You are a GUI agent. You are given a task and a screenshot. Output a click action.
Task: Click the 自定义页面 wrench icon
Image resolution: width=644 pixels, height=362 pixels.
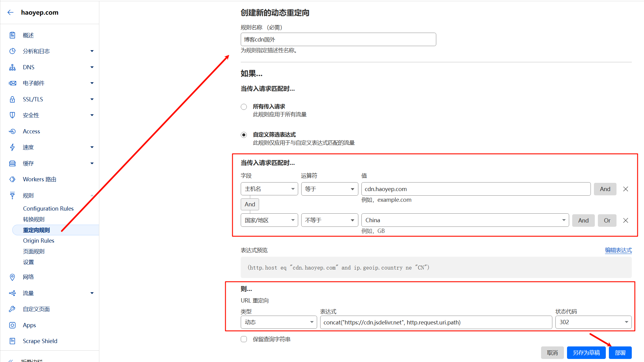tap(12, 309)
